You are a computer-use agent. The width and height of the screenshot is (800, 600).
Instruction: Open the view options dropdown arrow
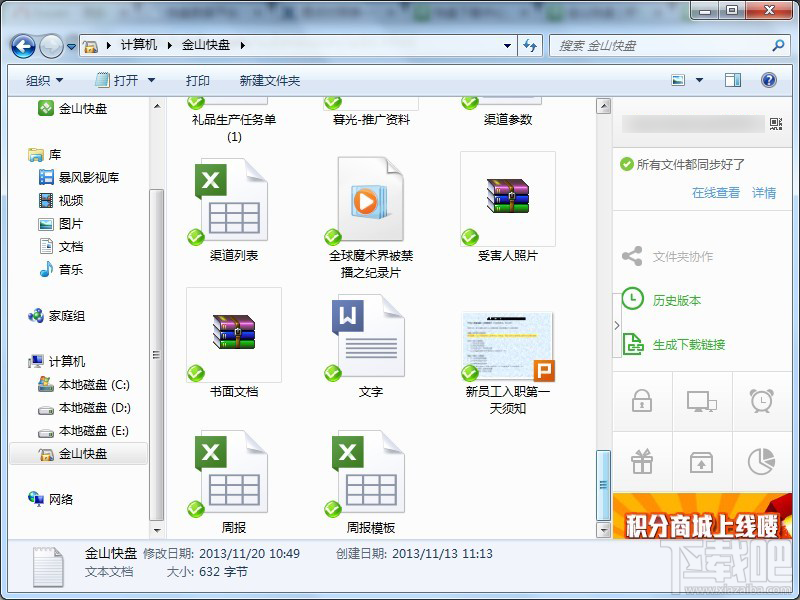(699, 80)
